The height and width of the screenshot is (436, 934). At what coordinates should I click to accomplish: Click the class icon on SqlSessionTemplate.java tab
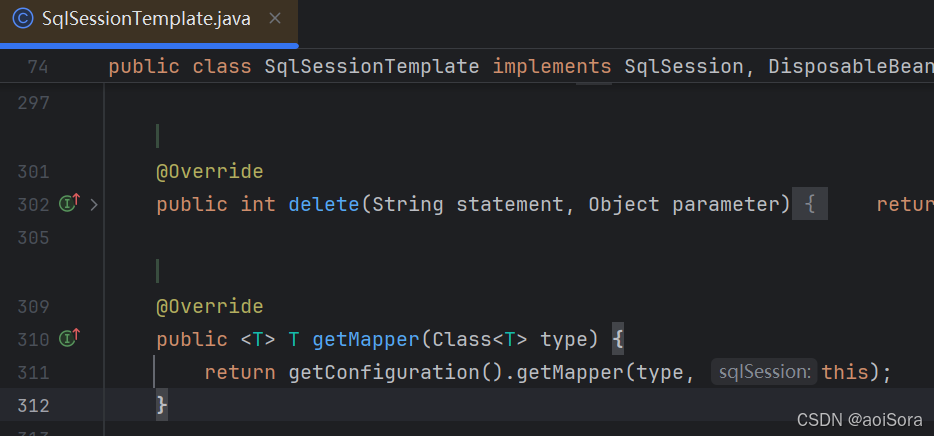[x=23, y=19]
